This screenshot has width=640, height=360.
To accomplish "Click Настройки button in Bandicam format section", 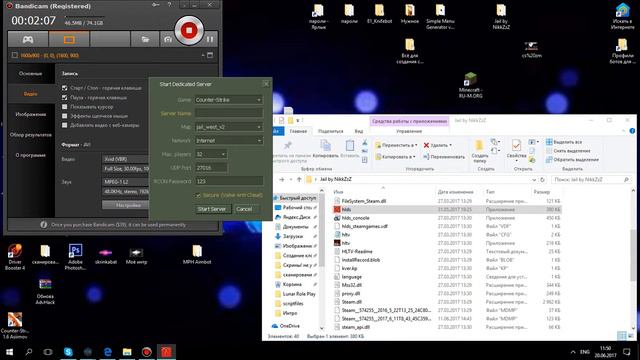I will 126,205.
